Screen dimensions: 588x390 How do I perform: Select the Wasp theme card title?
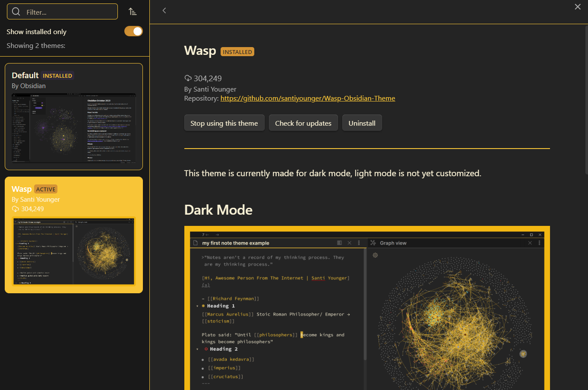point(22,189)
